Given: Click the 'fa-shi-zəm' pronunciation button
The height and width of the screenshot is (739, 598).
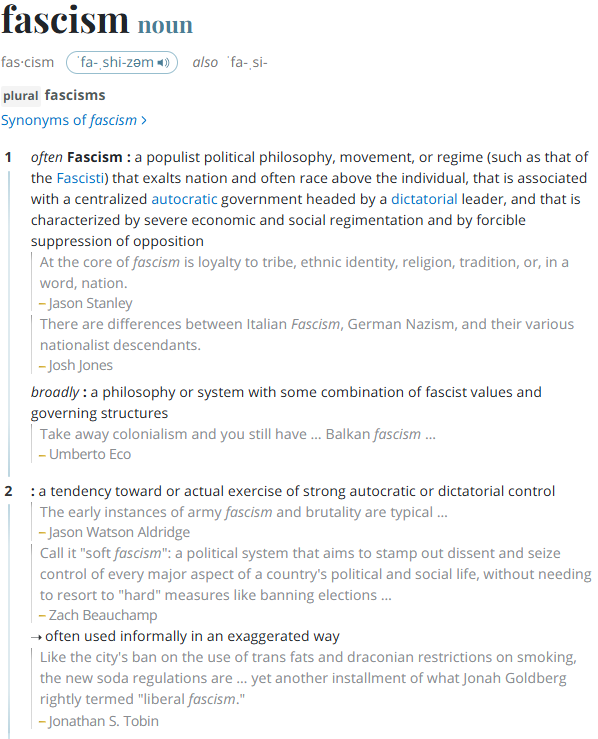Looking at the screenshot, I should [x=122, y=63].
